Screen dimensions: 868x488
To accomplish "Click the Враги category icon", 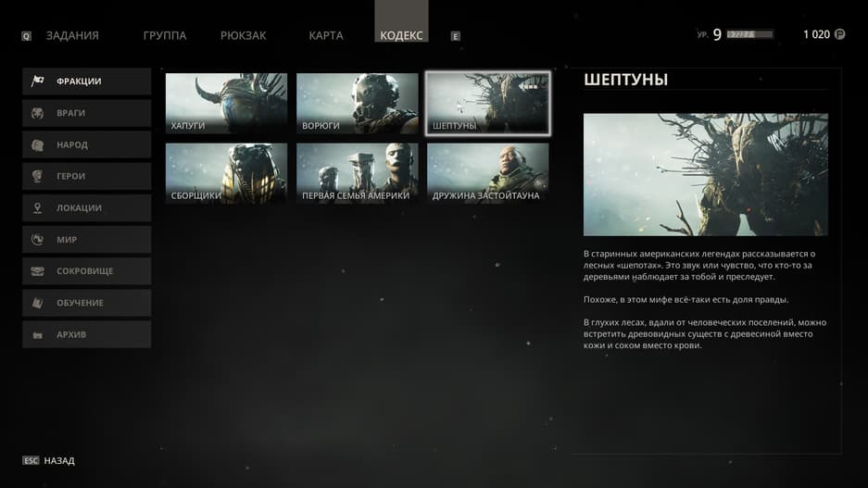I will [x=38, y=113].
